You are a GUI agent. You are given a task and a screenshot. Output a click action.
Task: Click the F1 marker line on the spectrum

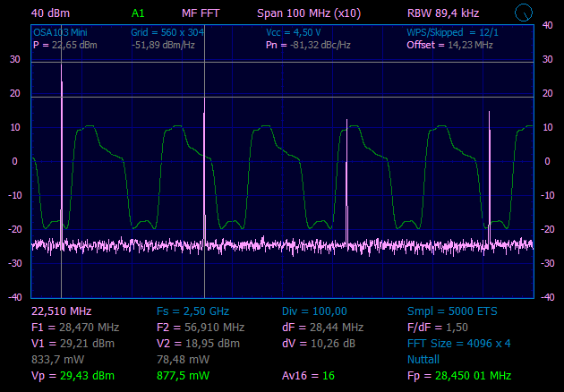(61, 179)
